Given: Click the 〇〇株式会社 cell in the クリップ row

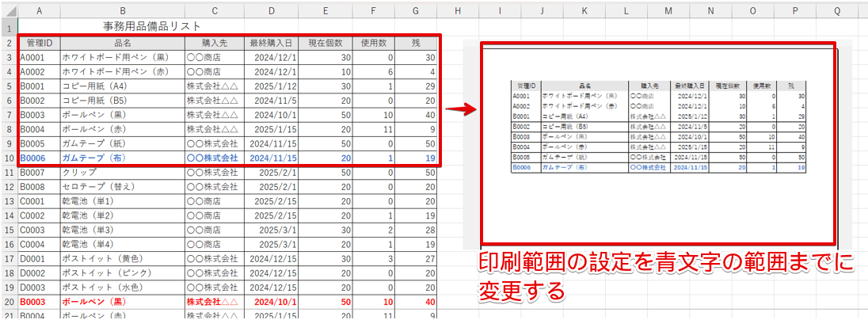Looking at the screenshot, I should click(x=213, y=172).
